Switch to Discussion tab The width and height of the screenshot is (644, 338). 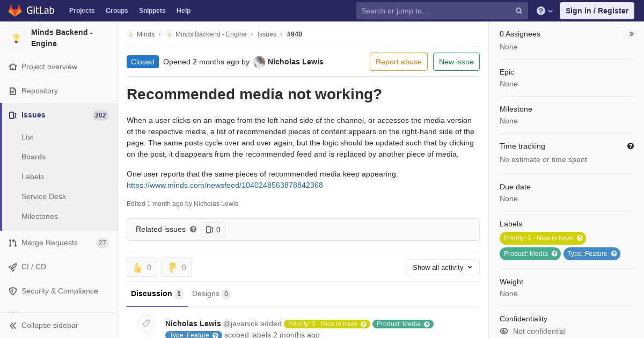pos(157,294)
